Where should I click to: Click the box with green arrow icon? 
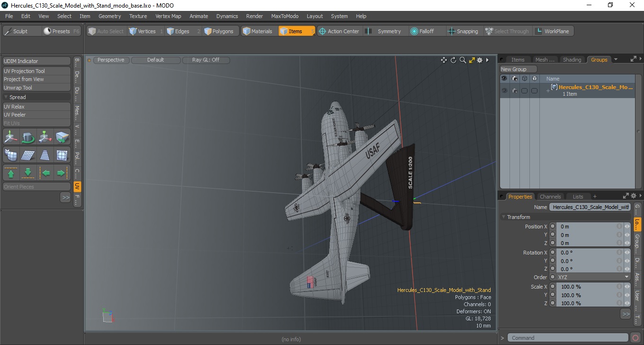pos(63,137)
